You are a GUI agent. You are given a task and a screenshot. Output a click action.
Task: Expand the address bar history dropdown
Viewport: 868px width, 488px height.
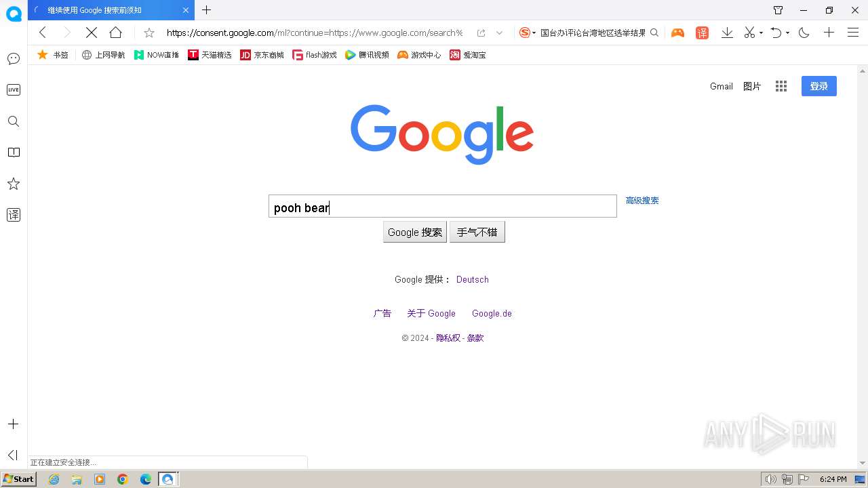500,33
